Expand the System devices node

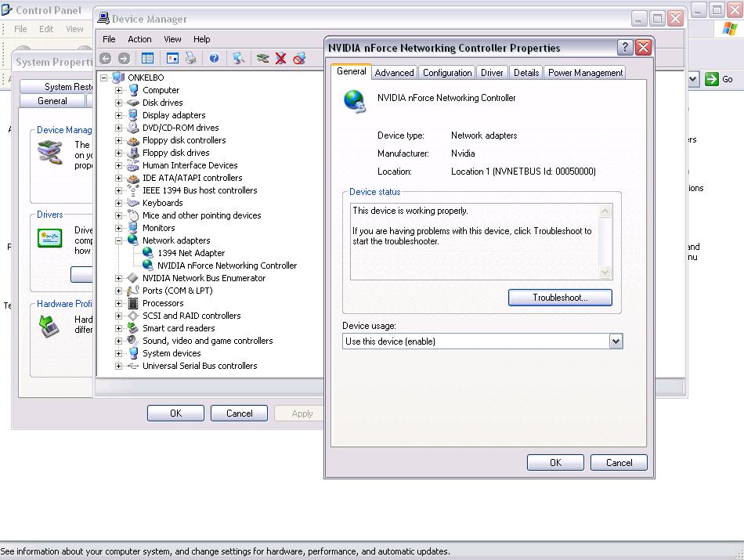(x=118, y=353)
